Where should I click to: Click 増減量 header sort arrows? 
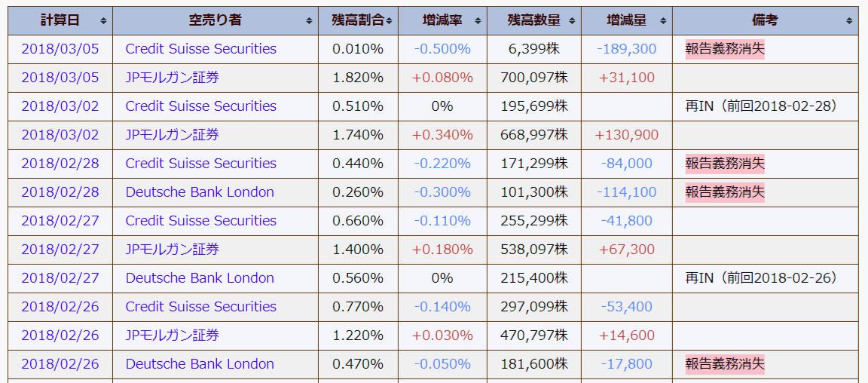tap(662, 21)
